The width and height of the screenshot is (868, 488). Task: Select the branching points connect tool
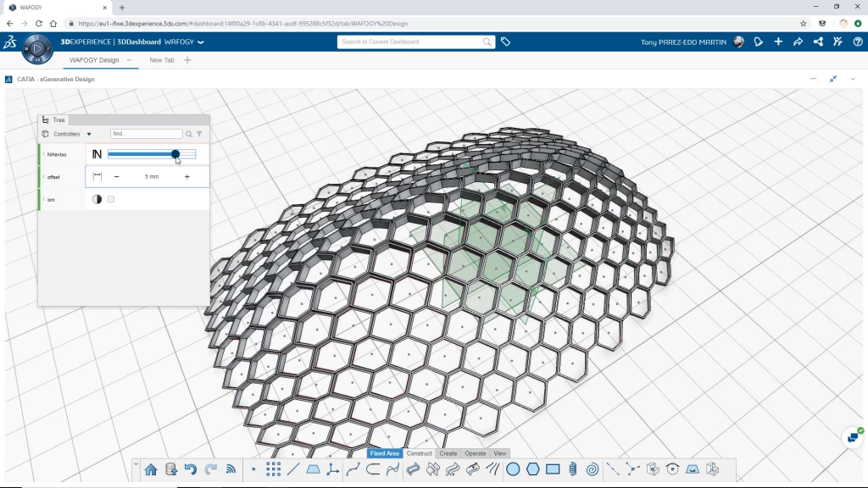tap(632, 469)
